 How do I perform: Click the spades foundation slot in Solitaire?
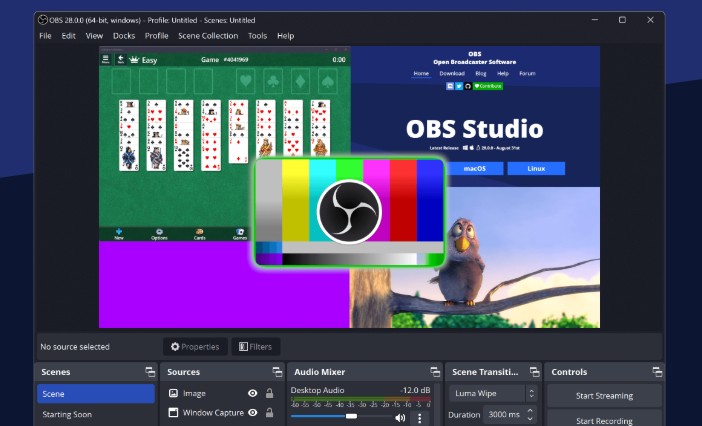(328, 81)
